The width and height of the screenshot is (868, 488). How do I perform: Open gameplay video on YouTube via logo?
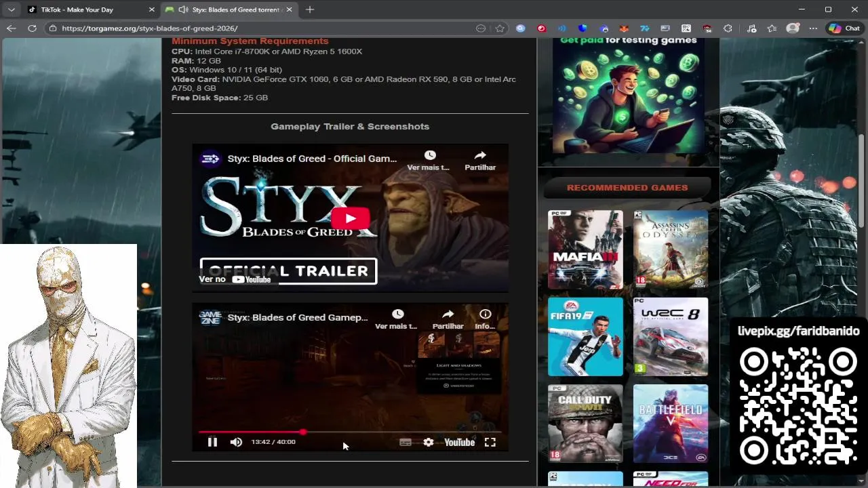pos(459,442)
